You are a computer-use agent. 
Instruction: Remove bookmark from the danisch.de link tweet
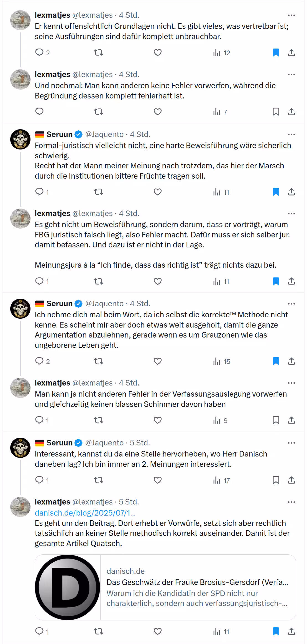276,632
